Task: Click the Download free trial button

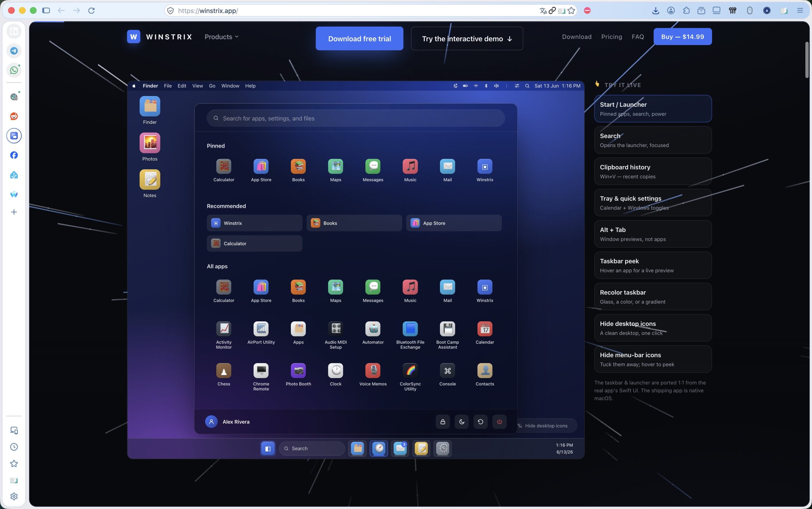Action: [359, 38]
